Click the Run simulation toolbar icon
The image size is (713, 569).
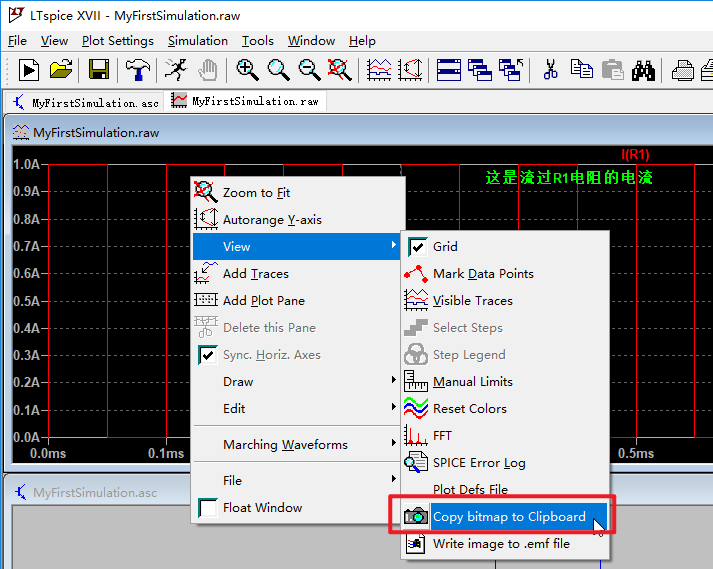point(29,70)
